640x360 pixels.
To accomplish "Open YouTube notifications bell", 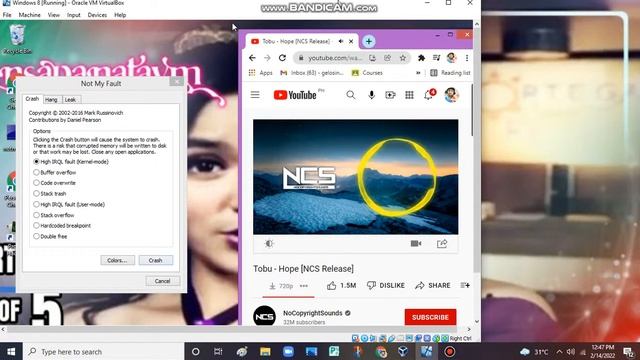I will pos(429,95).
